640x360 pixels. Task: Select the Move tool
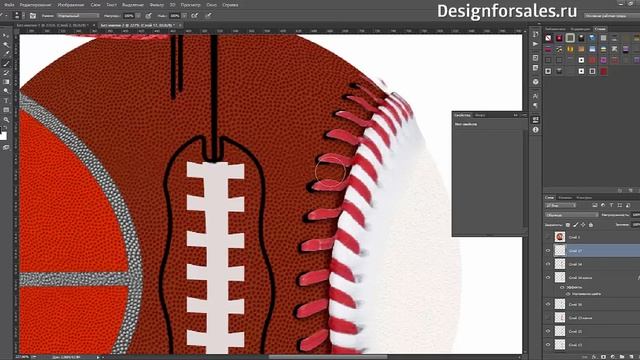[6, 36]
